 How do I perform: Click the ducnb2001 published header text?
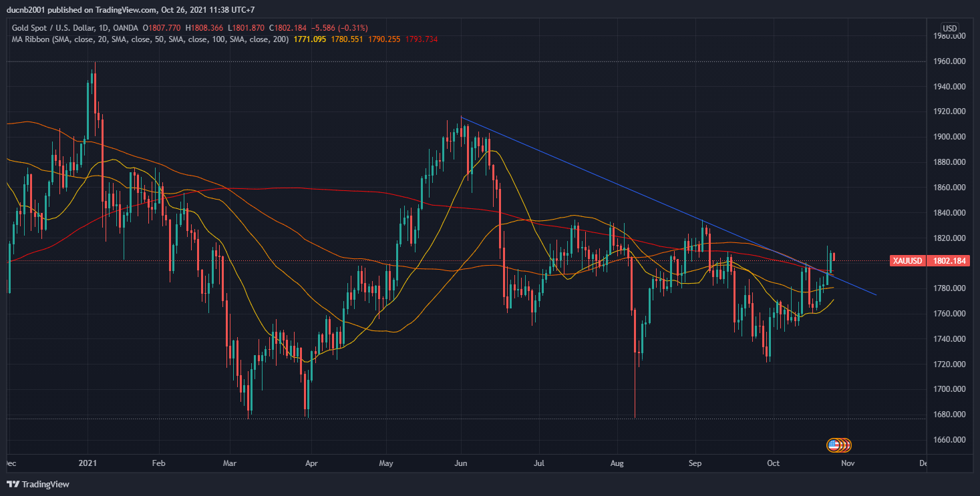click(x=130, y=10)
